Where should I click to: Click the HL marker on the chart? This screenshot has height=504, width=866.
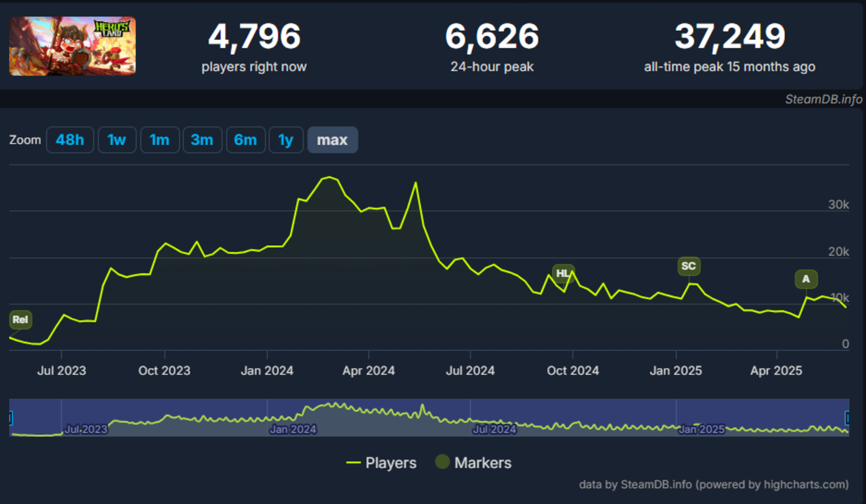(x=562, y=273)
